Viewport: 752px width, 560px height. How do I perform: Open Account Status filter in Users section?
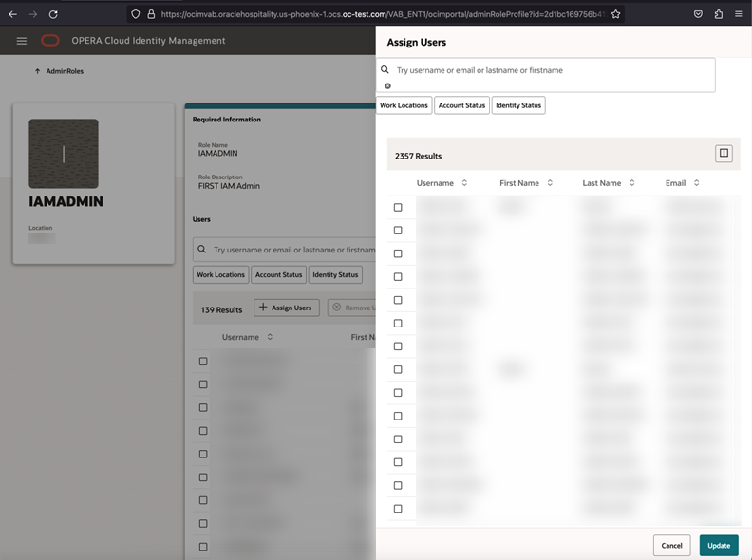point(278,274)
